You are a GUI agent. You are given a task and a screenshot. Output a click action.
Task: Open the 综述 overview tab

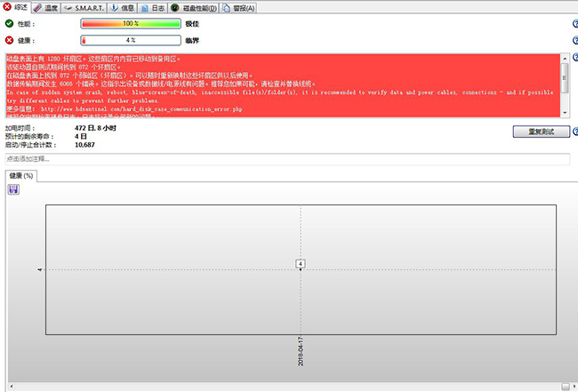point(18,7)
